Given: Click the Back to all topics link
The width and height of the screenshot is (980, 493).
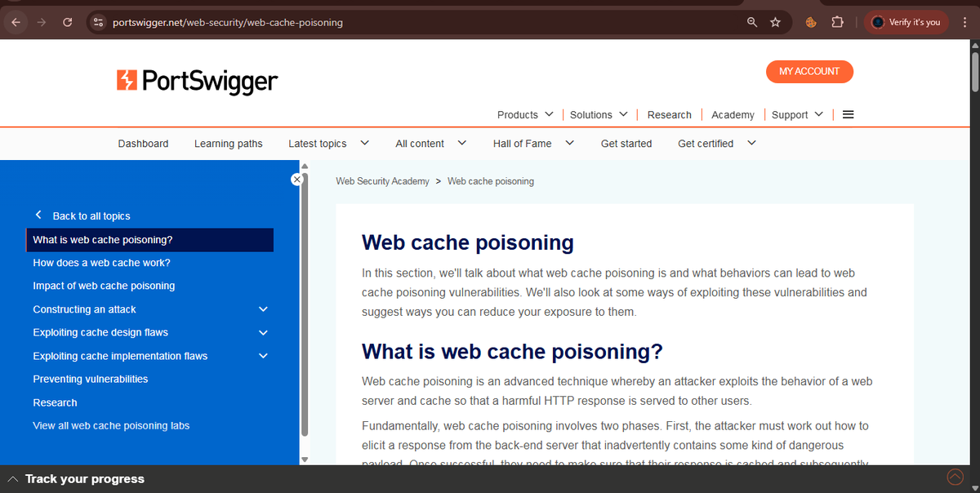Looking at the screenshot, I should tap(91, 215).
